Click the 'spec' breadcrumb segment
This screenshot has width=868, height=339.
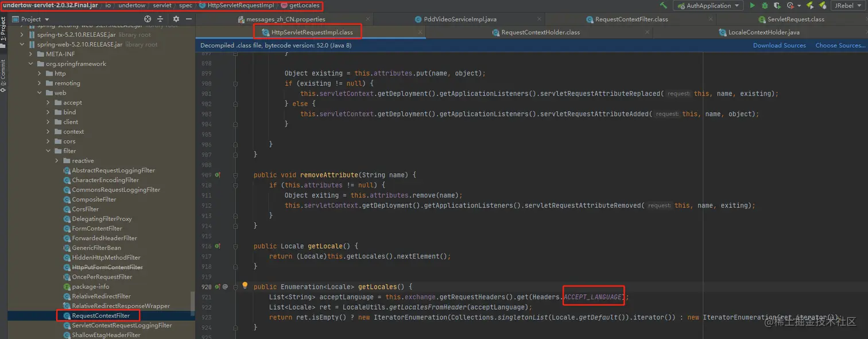click(x=185, y=5)
